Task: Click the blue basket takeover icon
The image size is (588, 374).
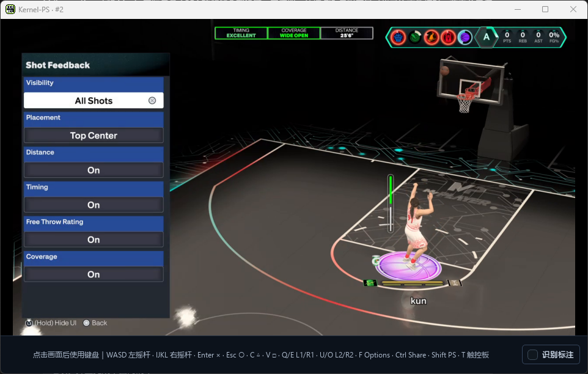Action: 399,37
